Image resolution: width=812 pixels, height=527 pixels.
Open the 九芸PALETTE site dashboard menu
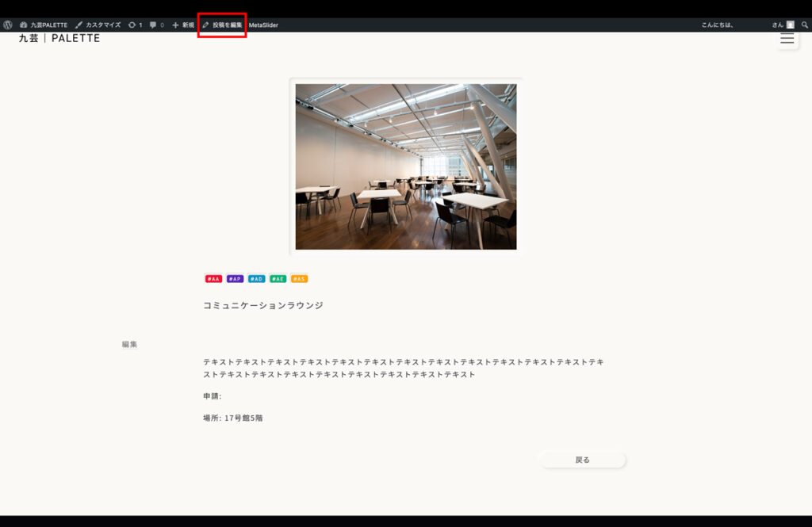pos(44,25)
